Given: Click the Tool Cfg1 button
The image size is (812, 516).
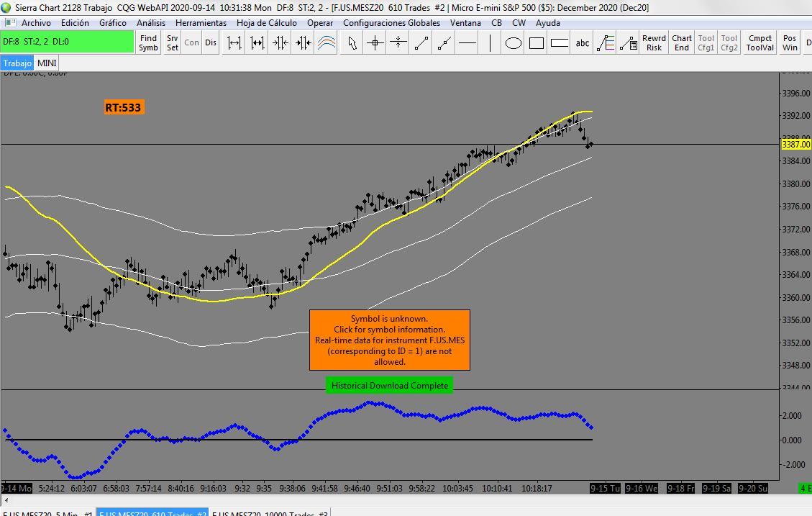Looking at the screenshot, I should (706, 42).
